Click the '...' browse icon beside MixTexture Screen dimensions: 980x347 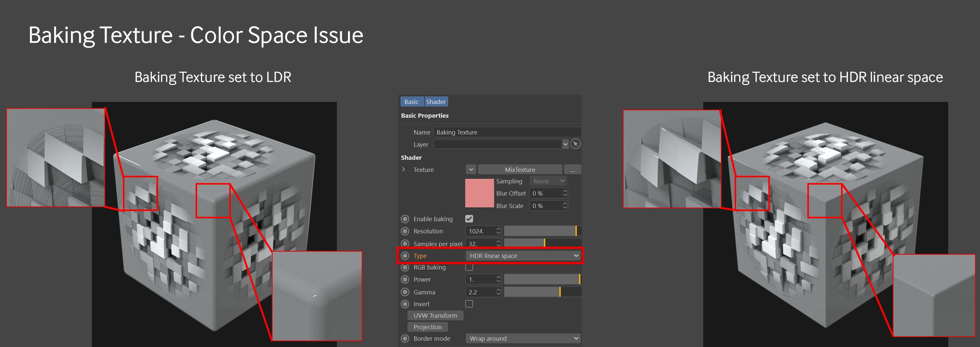point(573,169)
